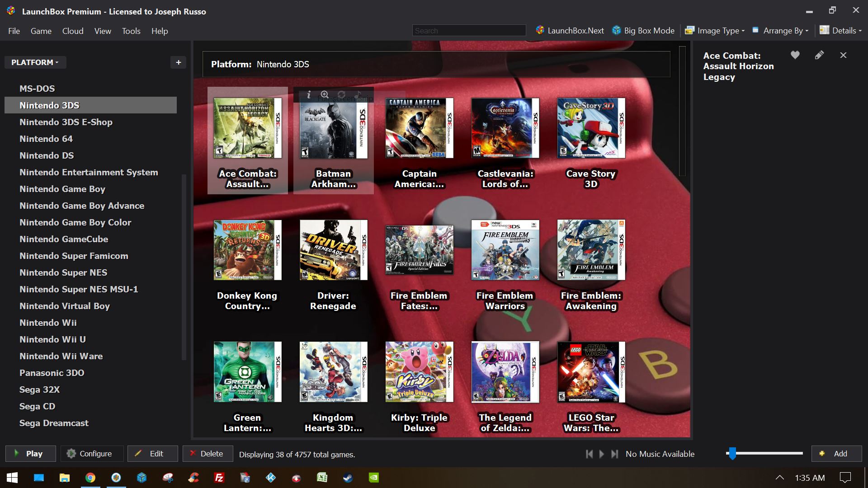
Task: Click the zoom magnifier icon above Batman
Action: [x=325, y=95]
